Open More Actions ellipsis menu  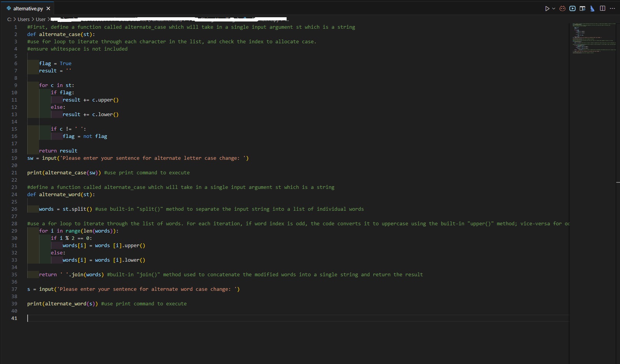pos(613,8)
